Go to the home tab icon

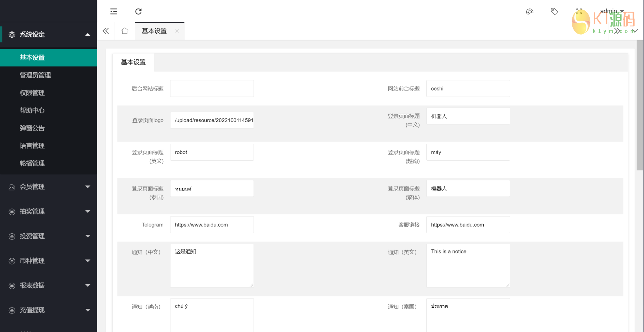(x=125, y=31)
